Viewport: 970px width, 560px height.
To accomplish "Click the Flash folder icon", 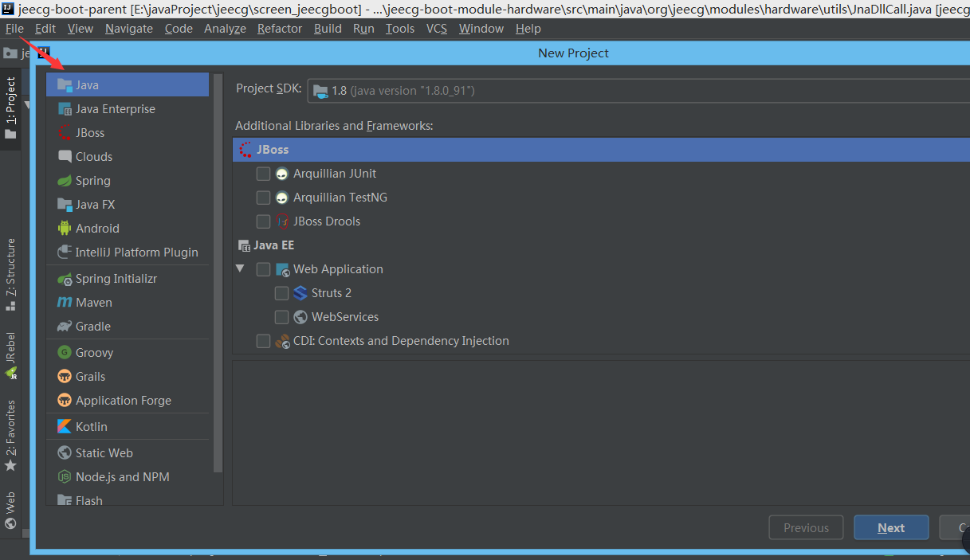I will pyautogui.click(x=65, y=500).
